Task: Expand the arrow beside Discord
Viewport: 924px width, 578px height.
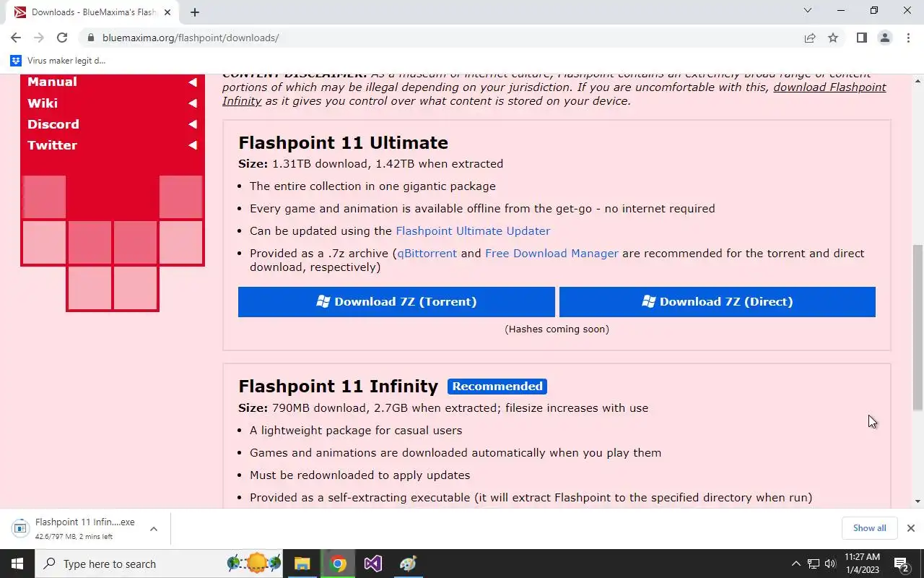Action: [193, 124]
